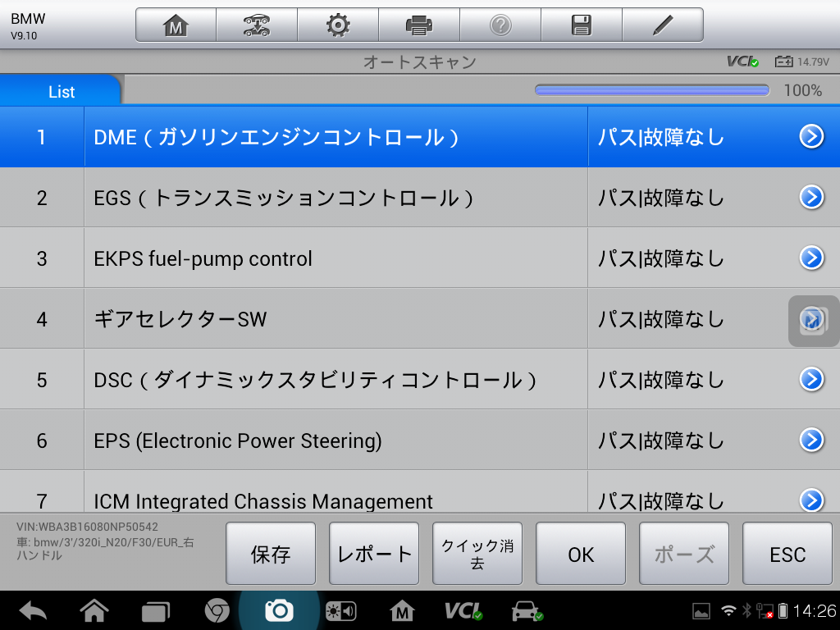840x630 pixels.
Task: Tap the scan progress bar at 100%
Action: pyautogui.click(x=652, y=90)
